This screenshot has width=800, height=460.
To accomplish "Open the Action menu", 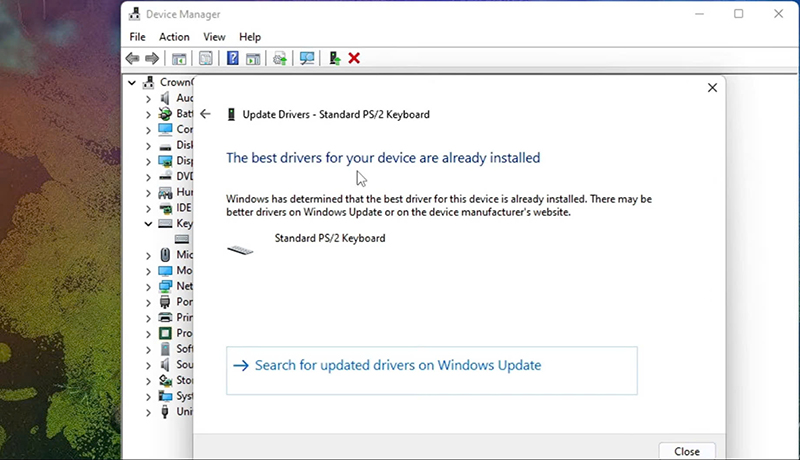I will pyautogui.click(x=174, y=37).
